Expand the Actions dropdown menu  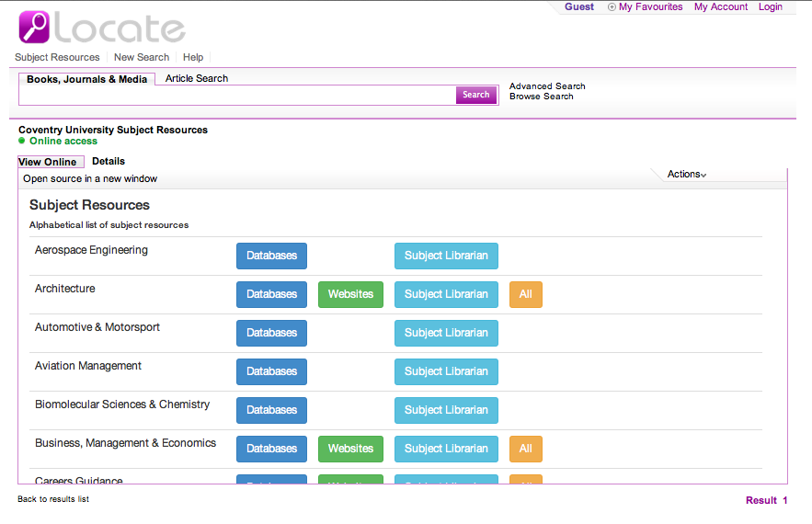687,175
